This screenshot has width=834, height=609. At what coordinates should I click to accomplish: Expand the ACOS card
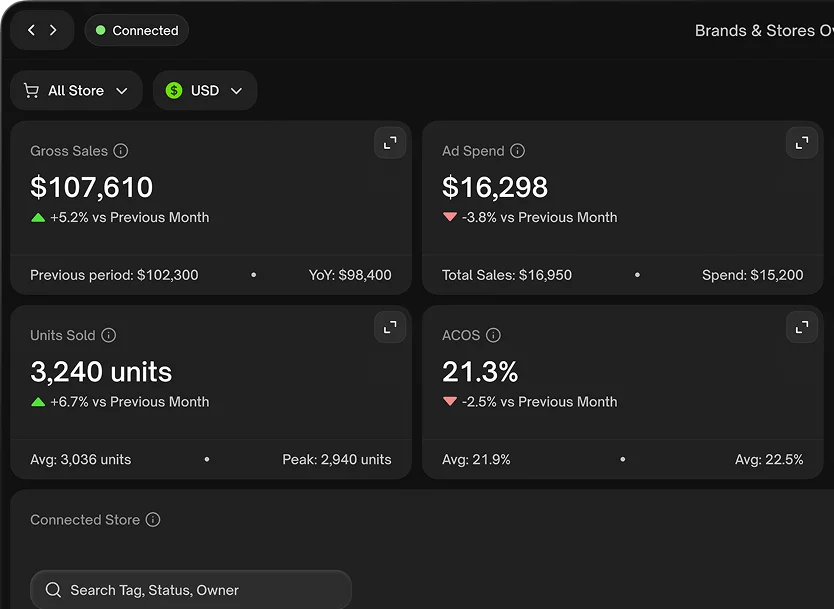[x=802, y=327]
